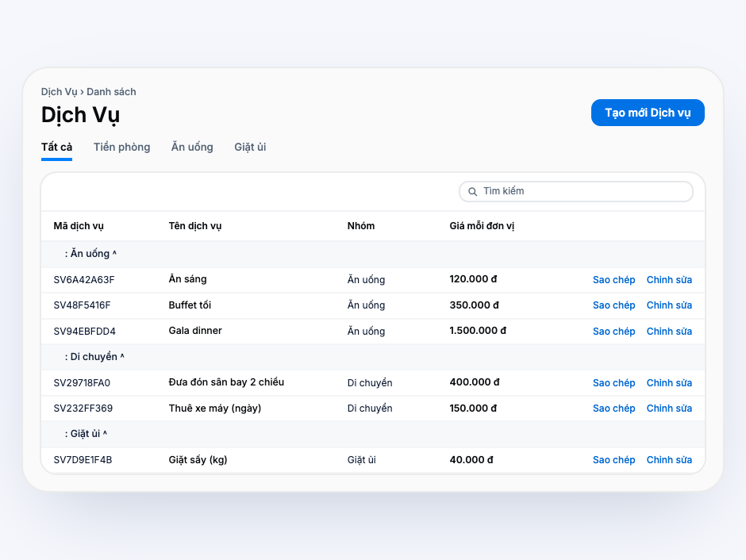Edit the Buffet tối service
This screenshot has height=560, width=746.
(669, 305)
